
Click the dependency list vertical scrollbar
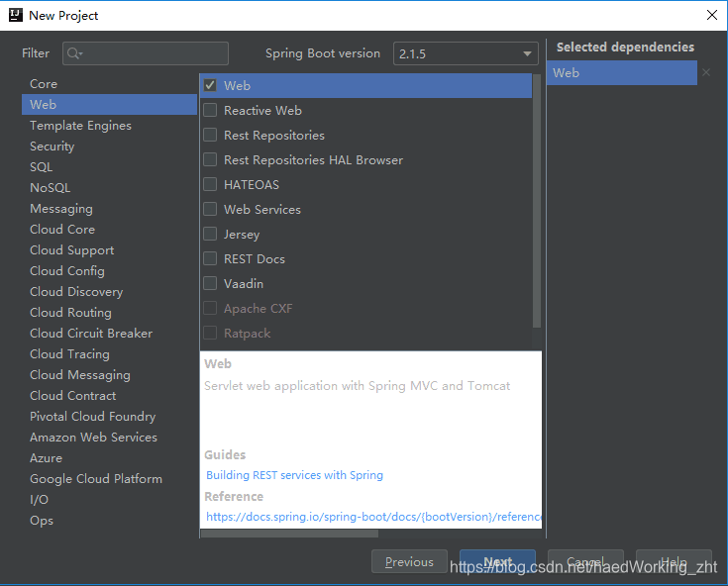537,201
